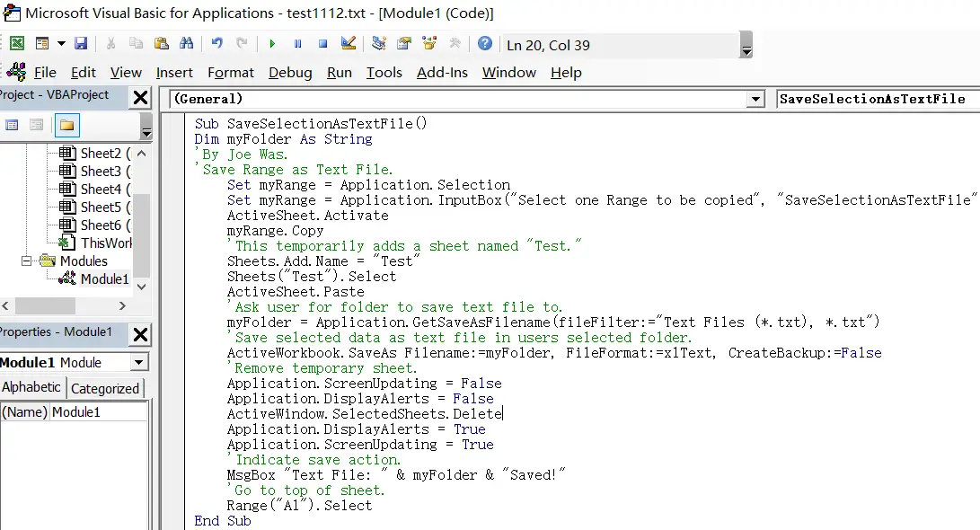Select the Modules folder in tree
The width and height of the screenshot is (980, 530).
point(74,261)
